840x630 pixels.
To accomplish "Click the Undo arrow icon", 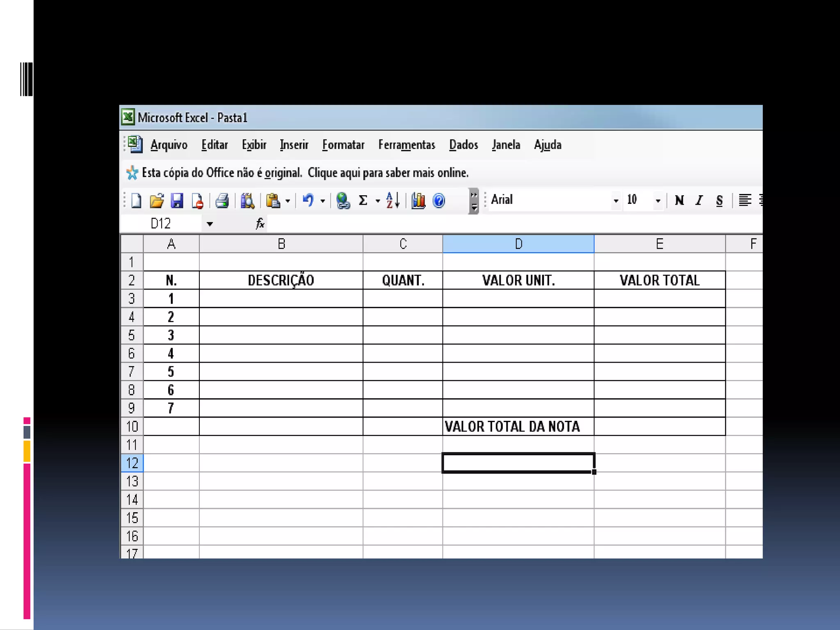I will 308,201.
